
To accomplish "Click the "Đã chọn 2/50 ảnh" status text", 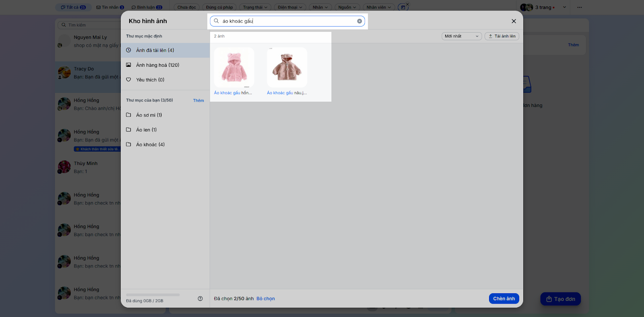I will pyautogui.click(x=234, y=298).
